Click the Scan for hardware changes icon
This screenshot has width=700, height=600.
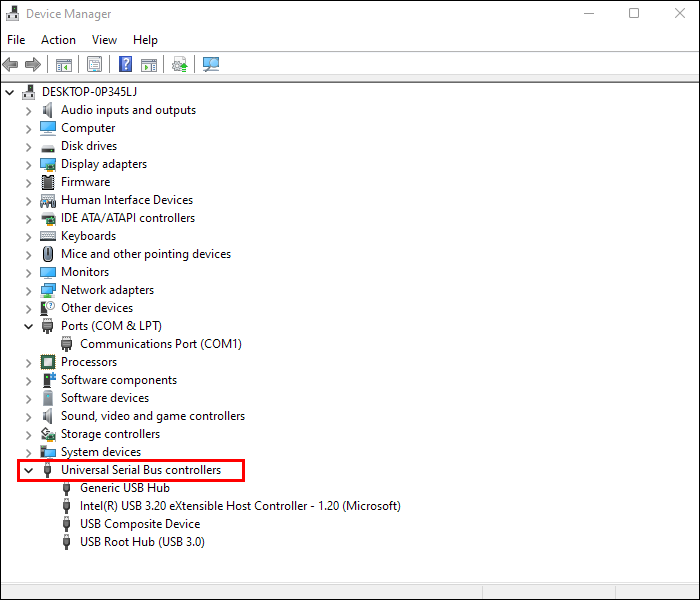211,65
